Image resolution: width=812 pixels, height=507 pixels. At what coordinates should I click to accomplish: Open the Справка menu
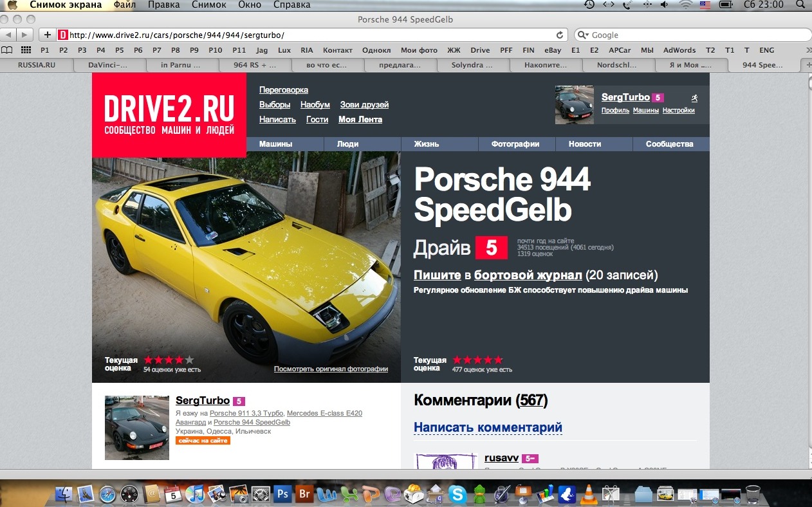pos(291,5)
